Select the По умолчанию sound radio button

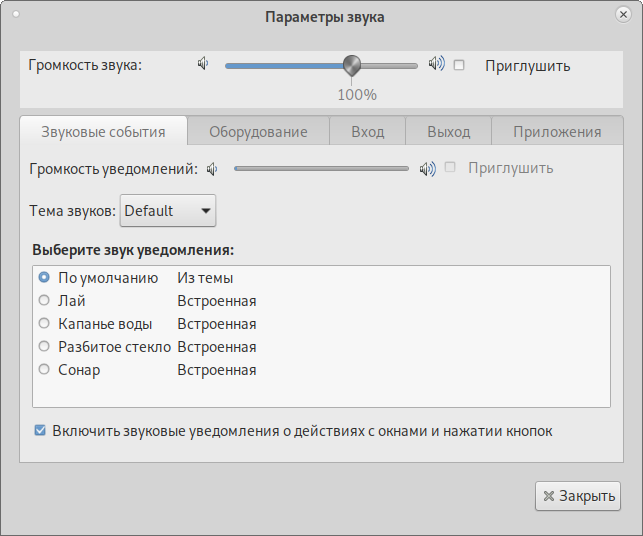tap(44, 277)
